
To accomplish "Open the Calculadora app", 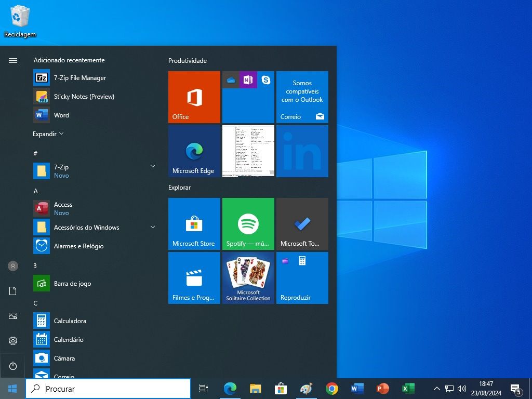I will click(94, 321).
